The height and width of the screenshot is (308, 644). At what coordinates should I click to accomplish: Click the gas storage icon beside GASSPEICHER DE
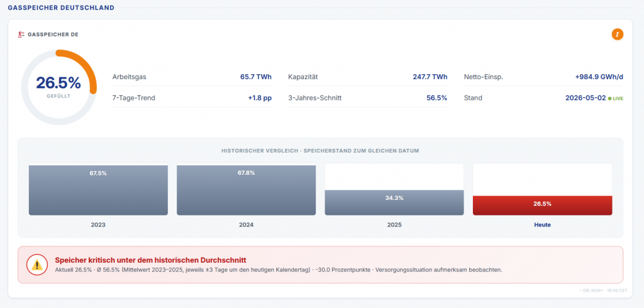tap(21, 35)
